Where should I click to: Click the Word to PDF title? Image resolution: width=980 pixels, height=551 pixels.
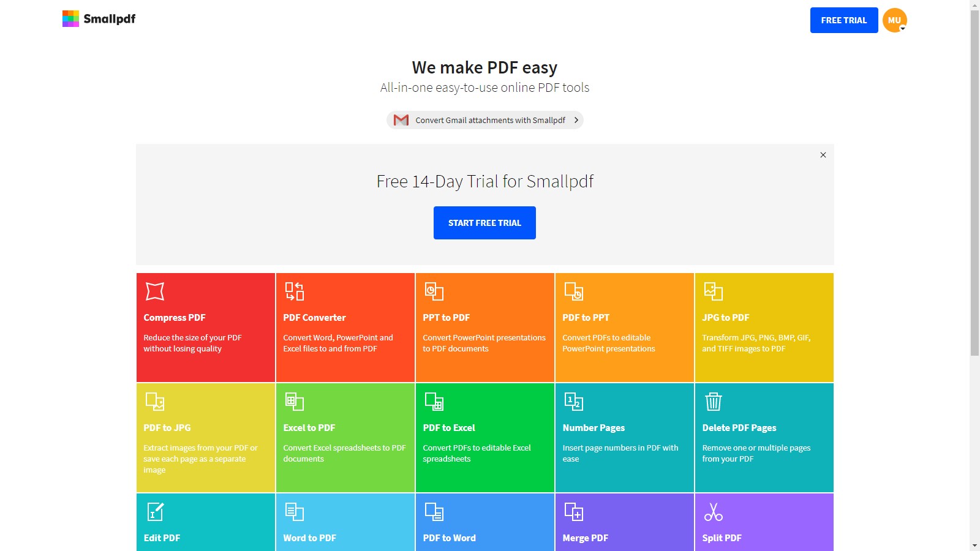[x=310, y=538]
